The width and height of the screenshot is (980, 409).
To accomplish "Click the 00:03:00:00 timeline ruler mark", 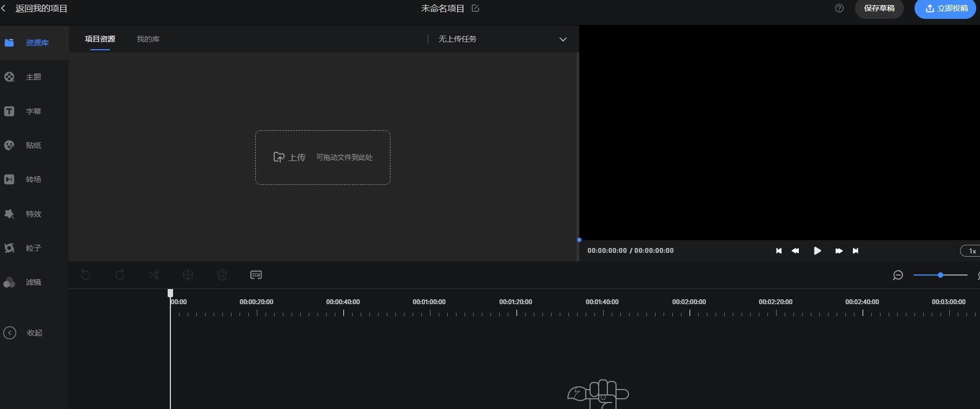I will (949, 302).
